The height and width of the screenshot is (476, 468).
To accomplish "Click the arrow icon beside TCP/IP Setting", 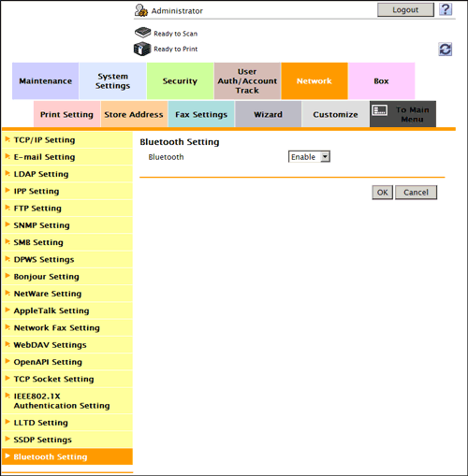I will (7, 139).
